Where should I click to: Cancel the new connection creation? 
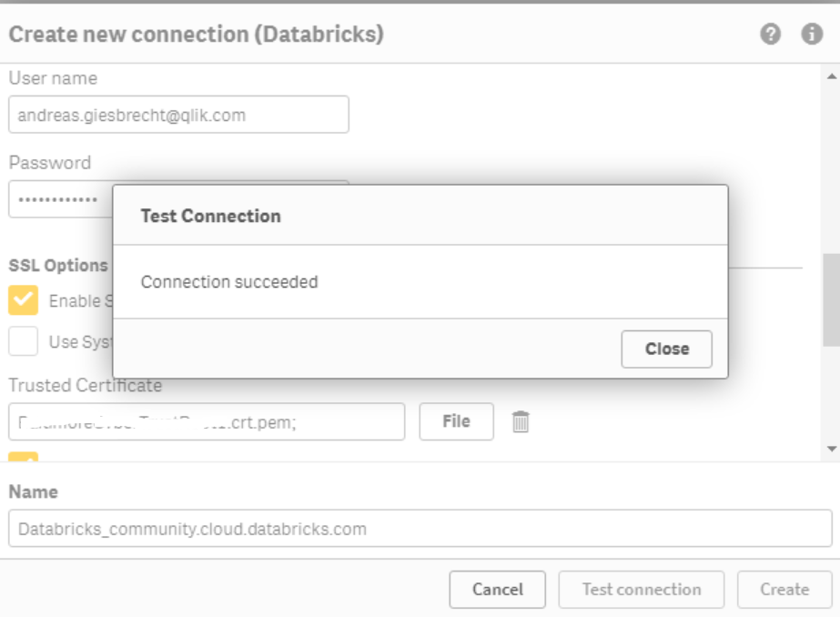[497, 589]
